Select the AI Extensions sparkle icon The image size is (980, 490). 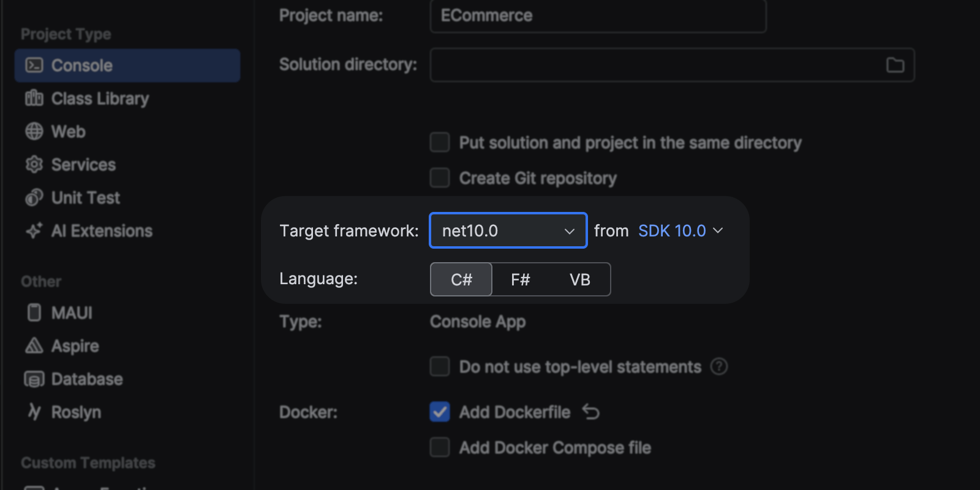[34, 230]
